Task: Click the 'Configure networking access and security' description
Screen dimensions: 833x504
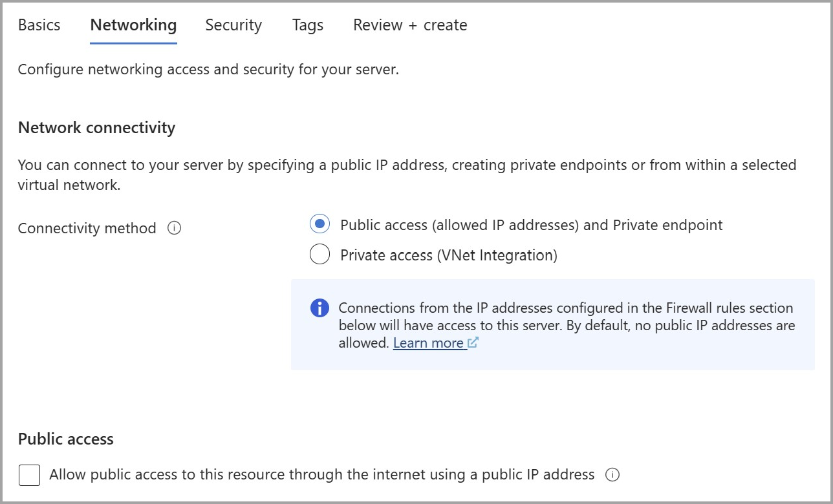Action: point(208,69)
